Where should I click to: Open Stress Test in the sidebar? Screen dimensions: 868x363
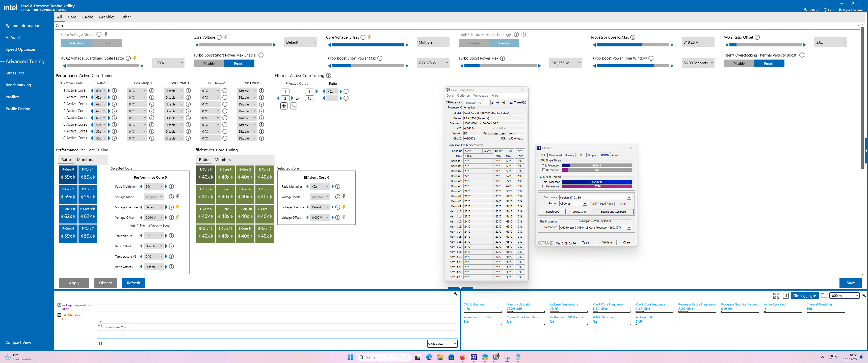[15, 73]
